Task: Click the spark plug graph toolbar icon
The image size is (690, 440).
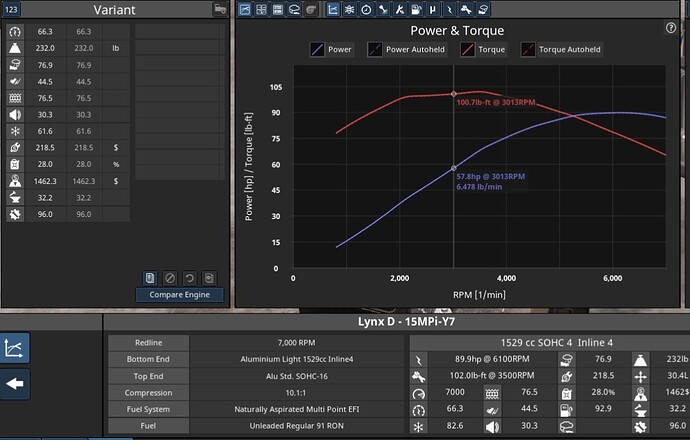Action: (x=383, y=9)
